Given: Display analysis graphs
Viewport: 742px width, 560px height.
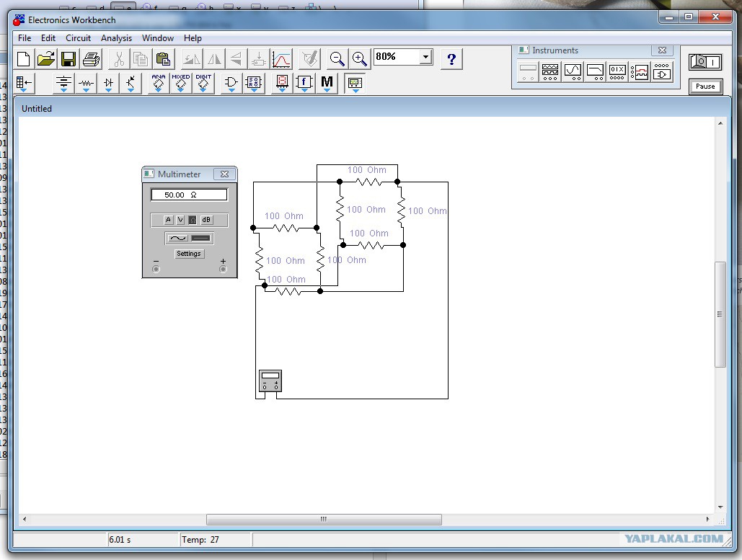Looking at the screenshot, I should (x=281, y=59).
